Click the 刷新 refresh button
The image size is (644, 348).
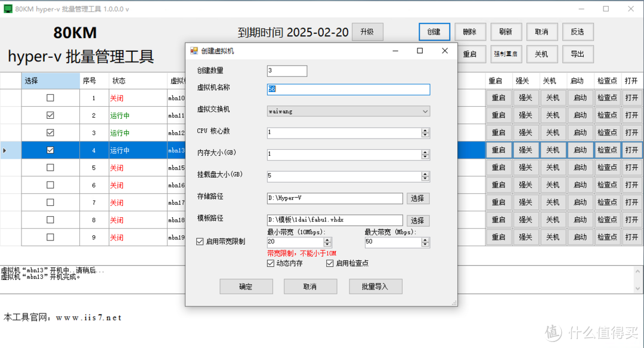[506, 32]
